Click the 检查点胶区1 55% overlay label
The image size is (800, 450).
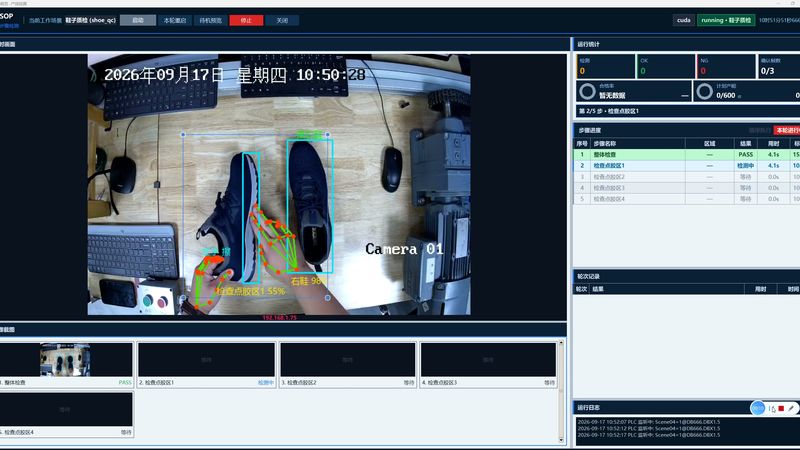pos(251,291)
